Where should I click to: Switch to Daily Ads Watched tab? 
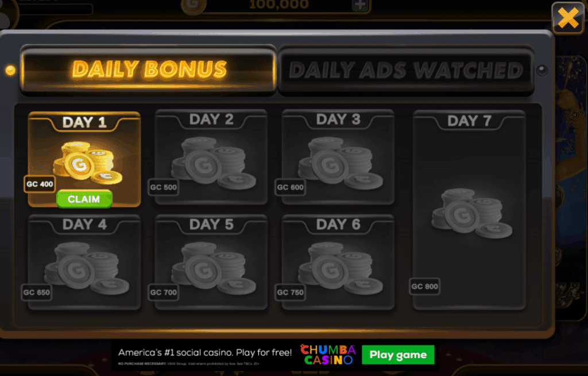(x=406, y=70)
